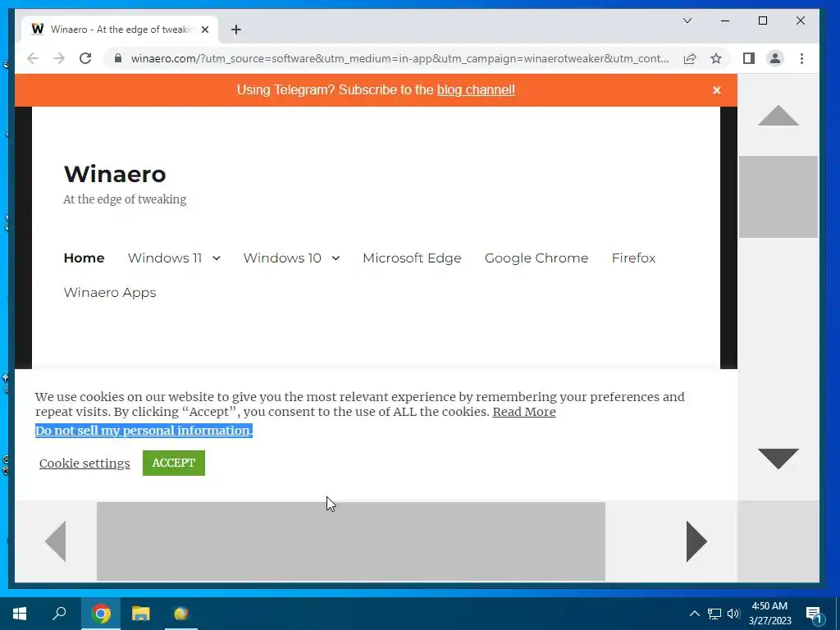Click the vertical scrollbar up arrow

(x=778, y=115)
